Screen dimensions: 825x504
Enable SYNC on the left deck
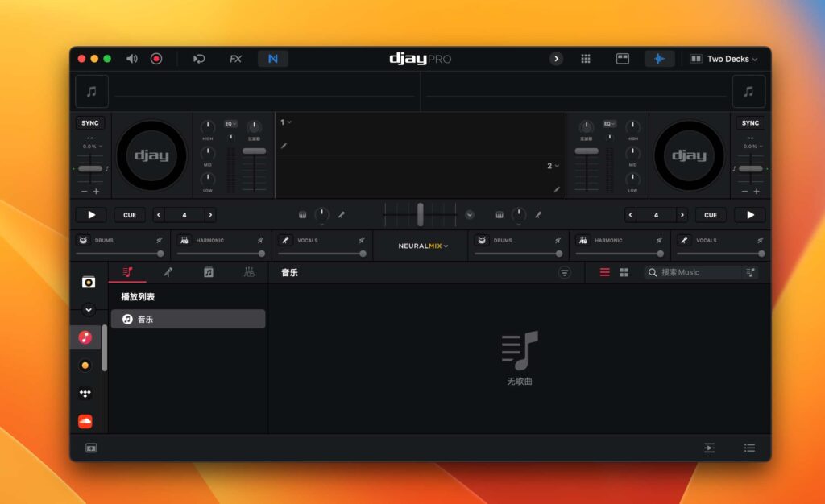coord(89,122)
